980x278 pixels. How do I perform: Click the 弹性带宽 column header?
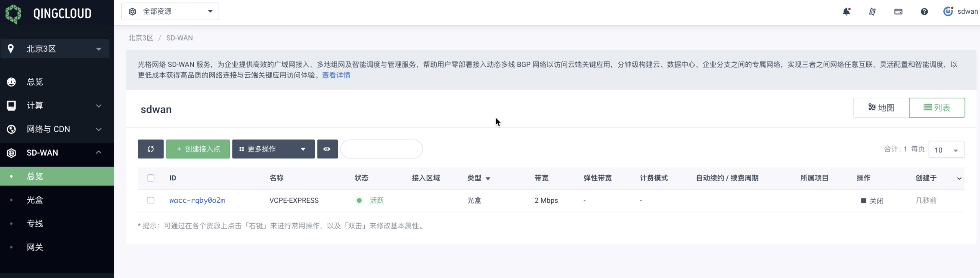coord(598,178)
